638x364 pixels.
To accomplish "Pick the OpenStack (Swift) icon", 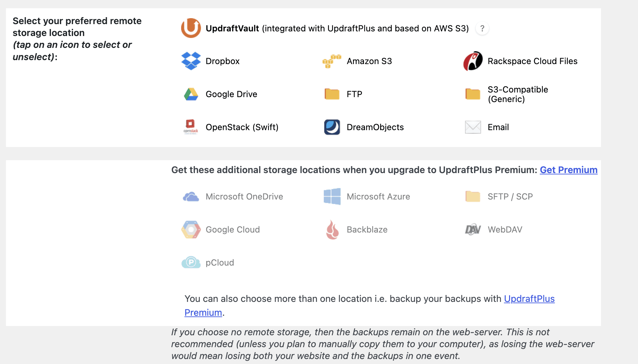I will pos(191,127).
